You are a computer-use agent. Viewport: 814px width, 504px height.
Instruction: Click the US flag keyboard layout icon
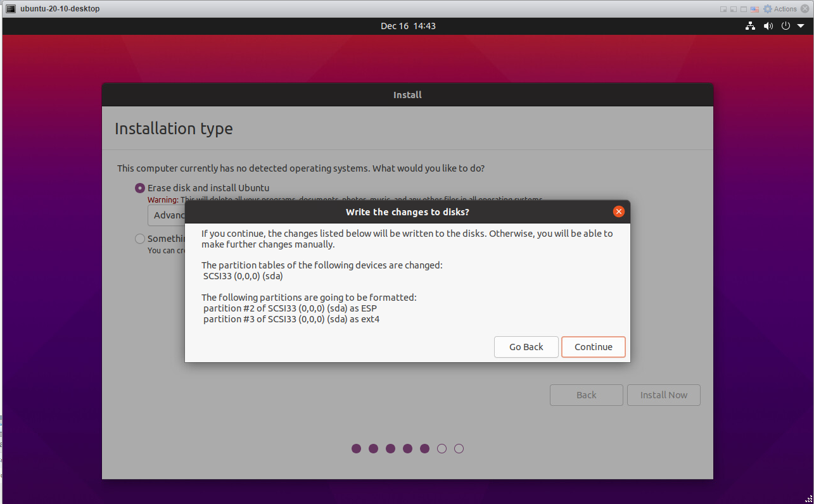coord(754,9)
